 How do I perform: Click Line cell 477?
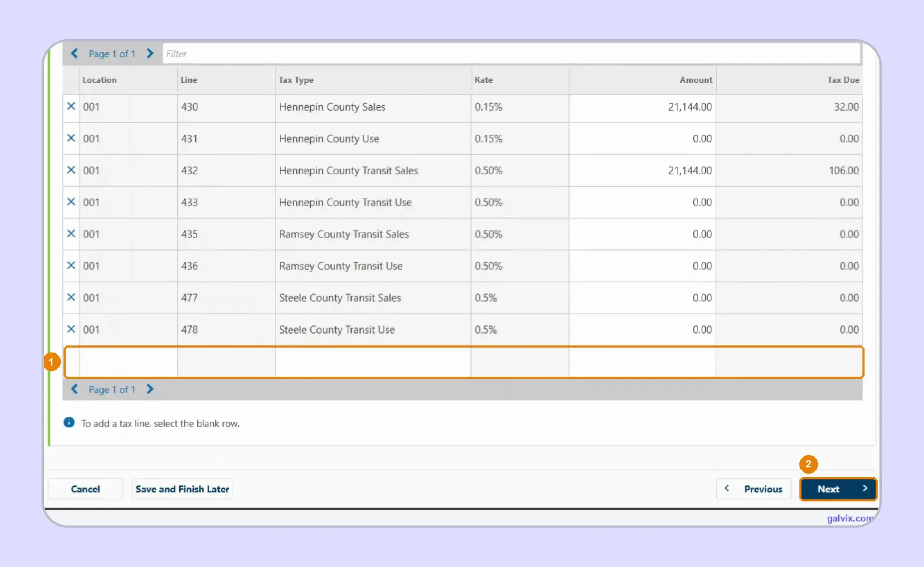[226, 298]
